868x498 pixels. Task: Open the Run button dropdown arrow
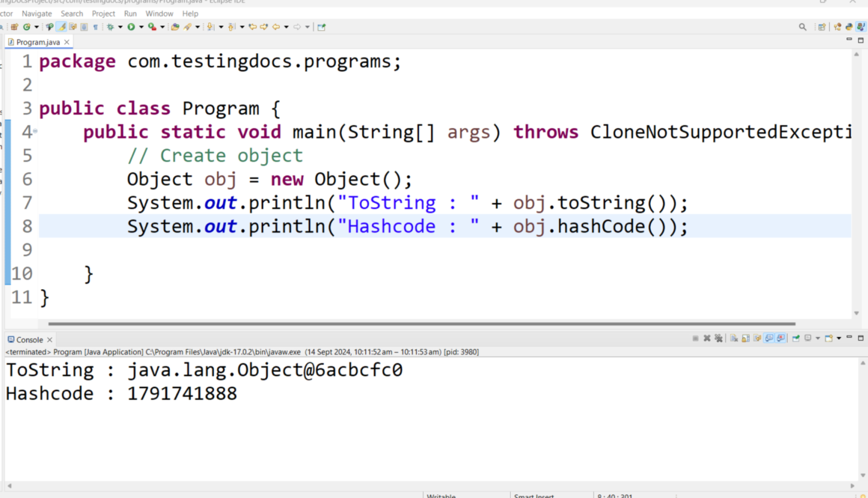coord(140,27)
